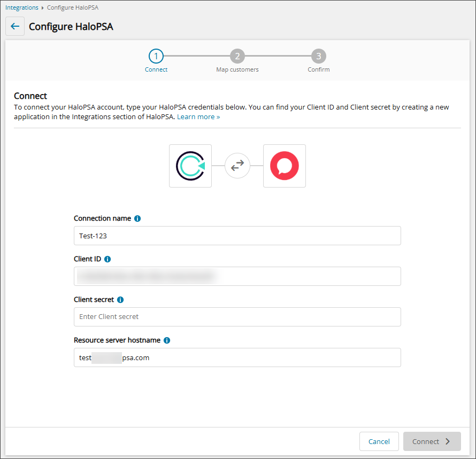The image size is (476, 459).
Task: Open the Integrations breadcrumb link
Action: [22, 8]
